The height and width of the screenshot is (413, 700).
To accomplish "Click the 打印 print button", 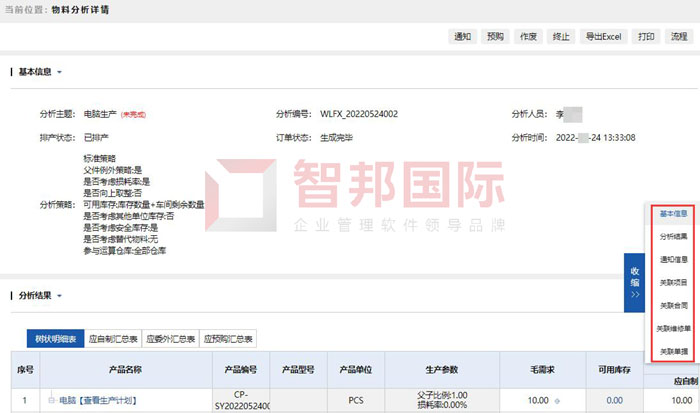I will [646, 37].
